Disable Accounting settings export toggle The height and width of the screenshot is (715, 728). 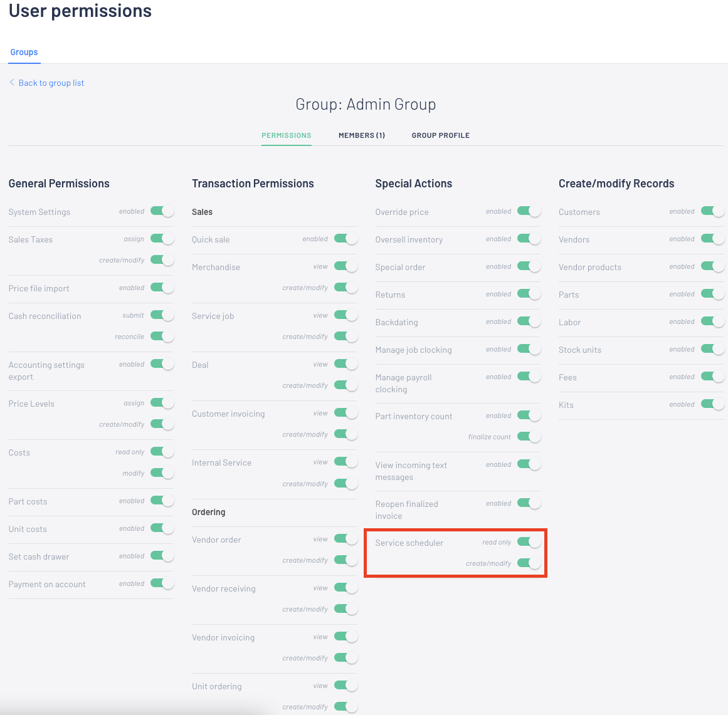(x=162, y=364)
